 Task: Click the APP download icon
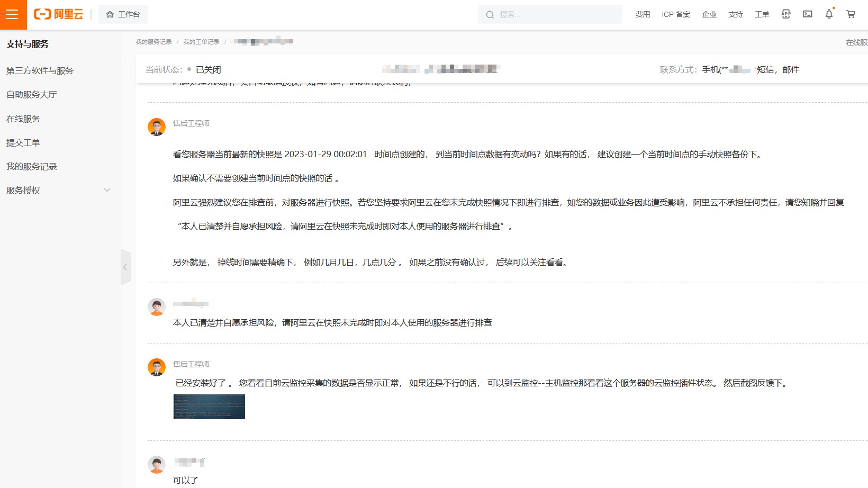(x=786, y=14)
